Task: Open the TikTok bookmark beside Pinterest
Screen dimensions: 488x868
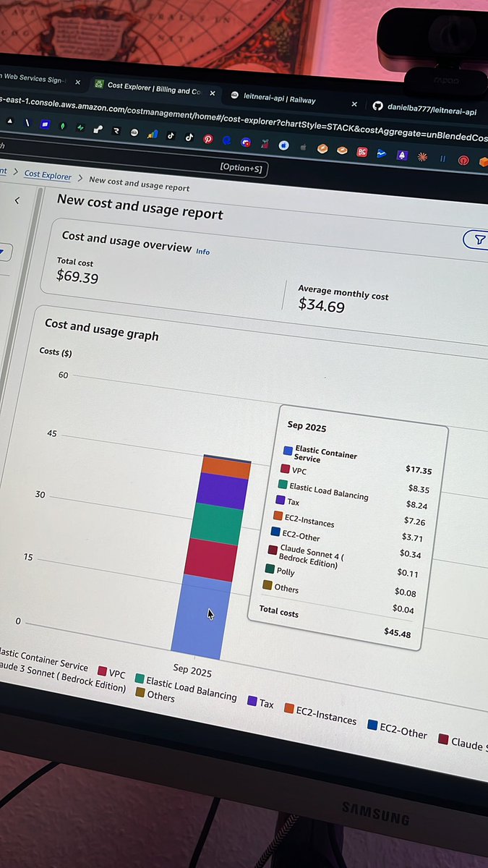Action: tap(189, 137)
